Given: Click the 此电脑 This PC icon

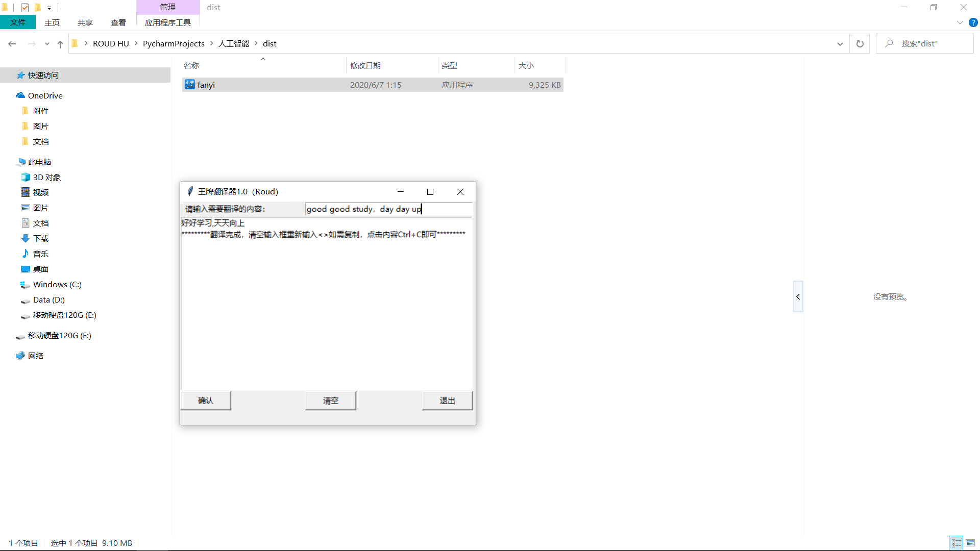Looking at the screenshot, I should pos(38,161).
